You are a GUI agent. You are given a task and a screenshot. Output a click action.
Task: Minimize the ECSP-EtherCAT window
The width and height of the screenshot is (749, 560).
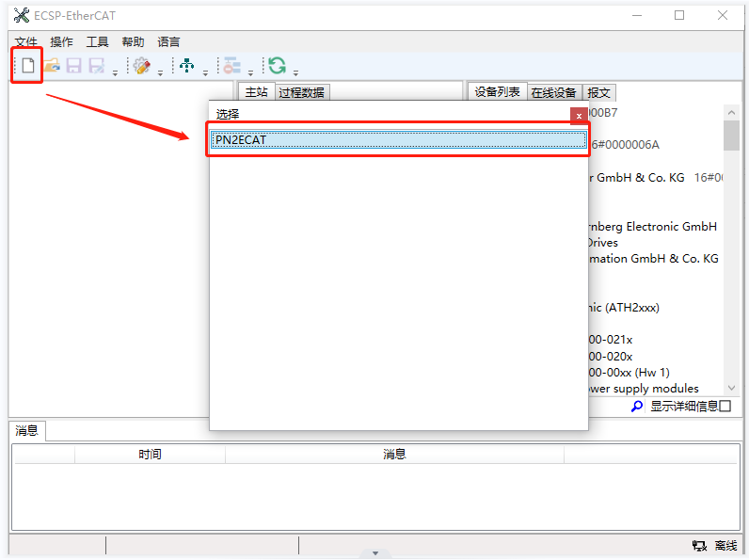[637, 15]
